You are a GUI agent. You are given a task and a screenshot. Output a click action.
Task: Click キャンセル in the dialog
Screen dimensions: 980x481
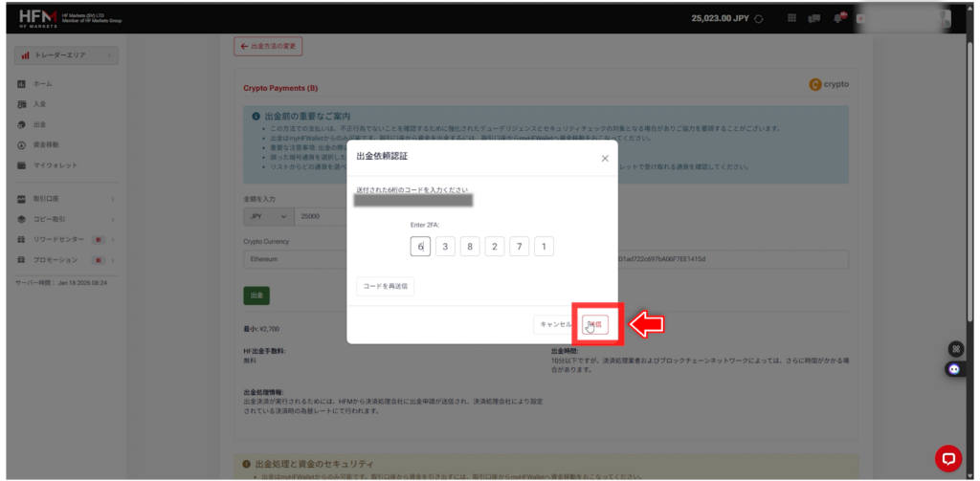pos(556,324)
